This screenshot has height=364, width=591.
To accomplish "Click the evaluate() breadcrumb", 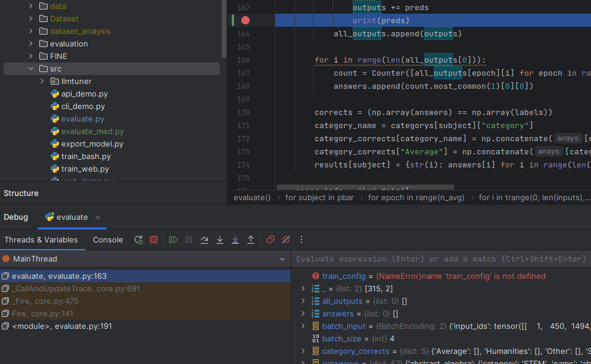I will click(252, 197).
